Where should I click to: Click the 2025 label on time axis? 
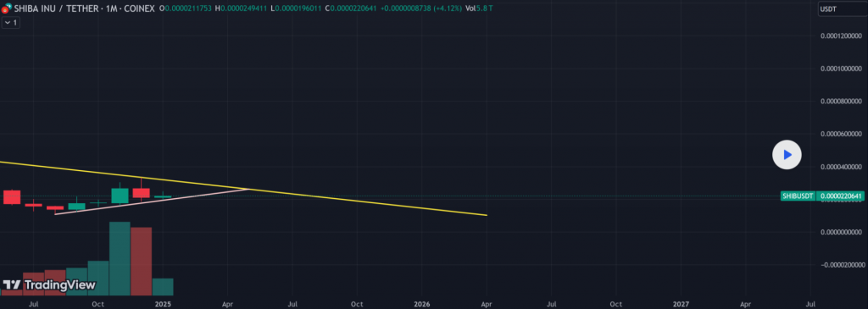163,304
